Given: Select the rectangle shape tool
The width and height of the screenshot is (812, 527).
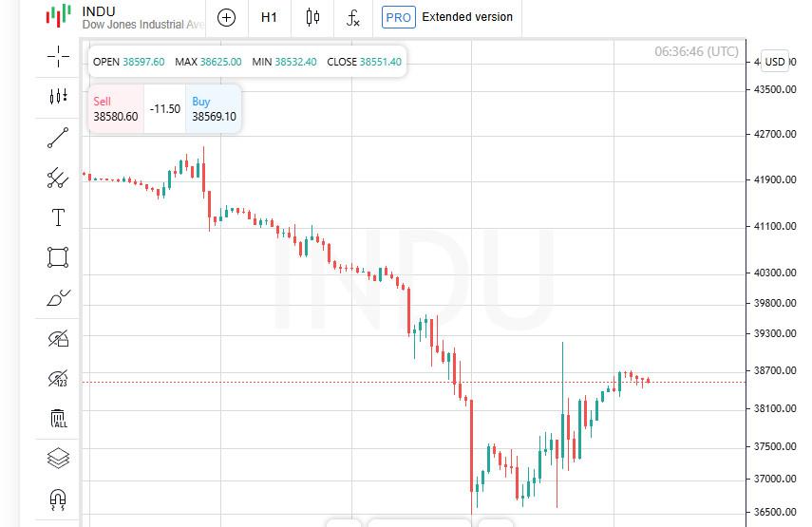Looking at the screenshot, I should 58,257.
